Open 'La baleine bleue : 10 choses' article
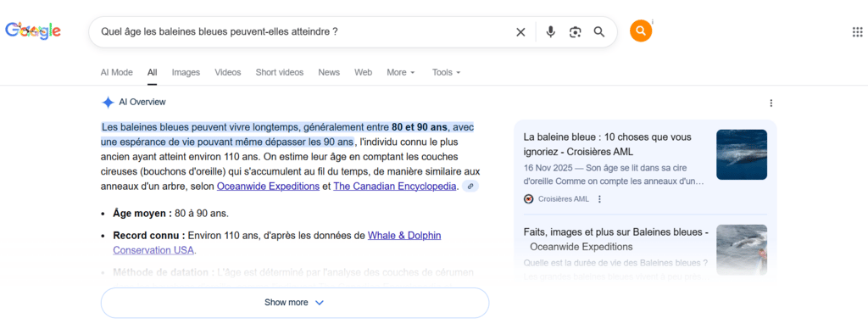The height and width of the screenshot is (329, 868). click(607, 144)
